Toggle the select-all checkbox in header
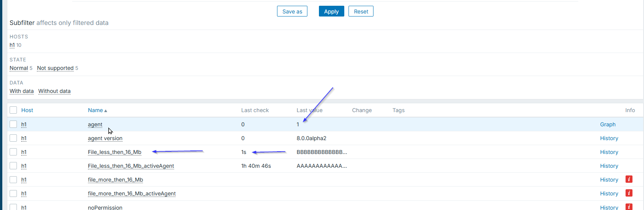This screenshot has height=210, width=644. tap(13, 110)
